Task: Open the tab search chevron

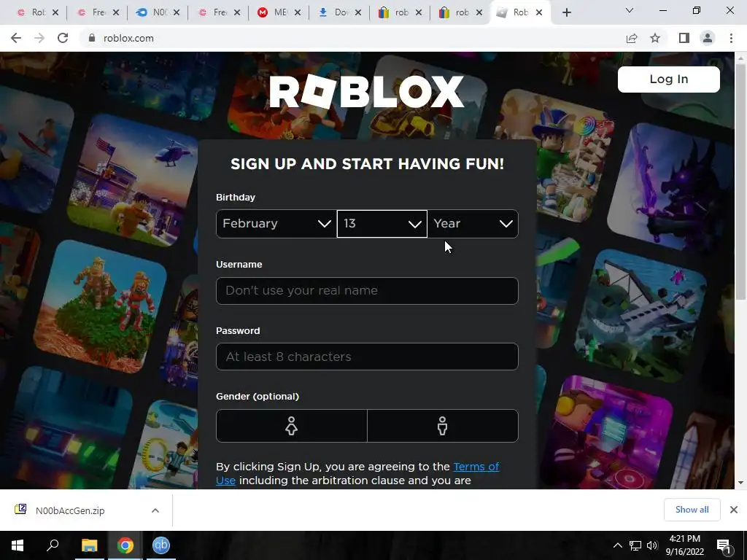Action: click(630, 10)
